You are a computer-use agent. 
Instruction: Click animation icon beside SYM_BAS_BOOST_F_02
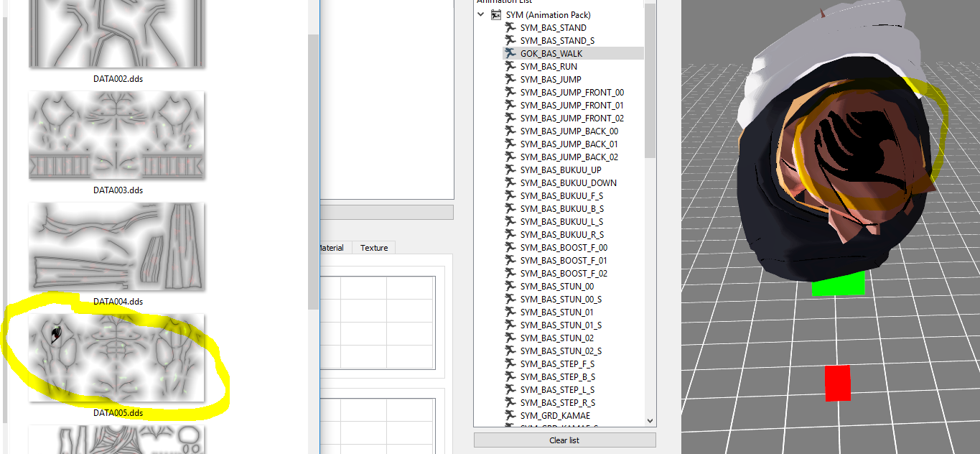pos(511,273)
